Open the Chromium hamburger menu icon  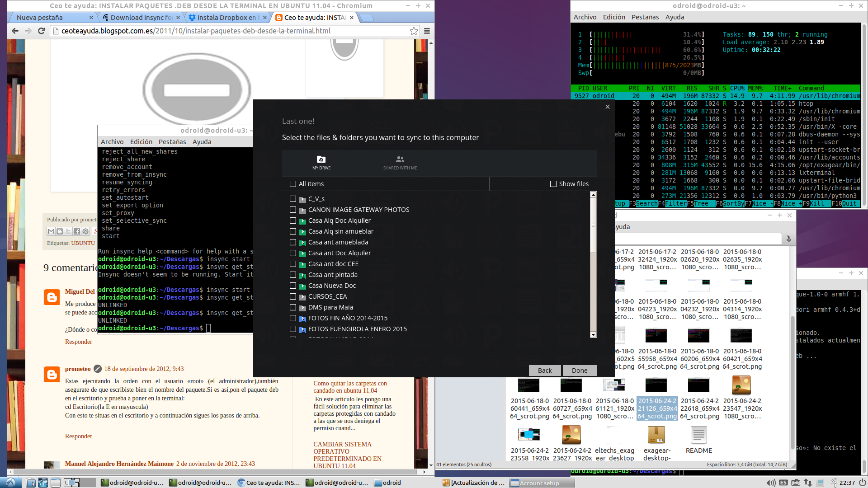point(427,31)
